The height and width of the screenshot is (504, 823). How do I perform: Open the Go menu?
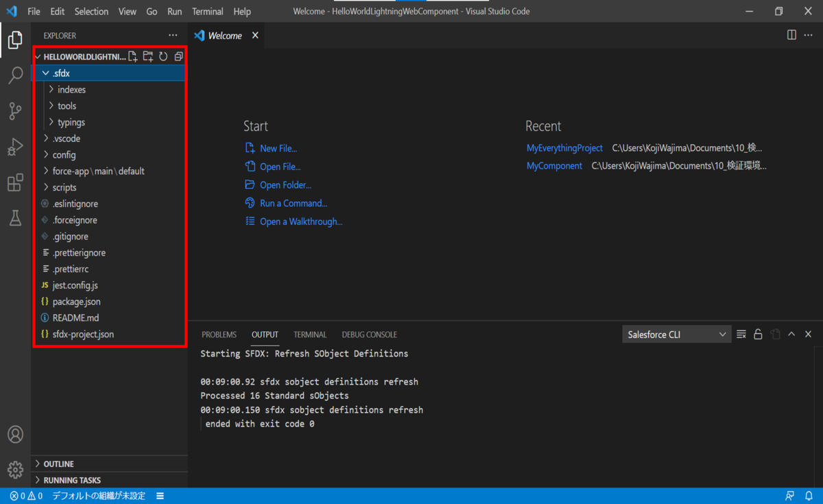[152, 11]
